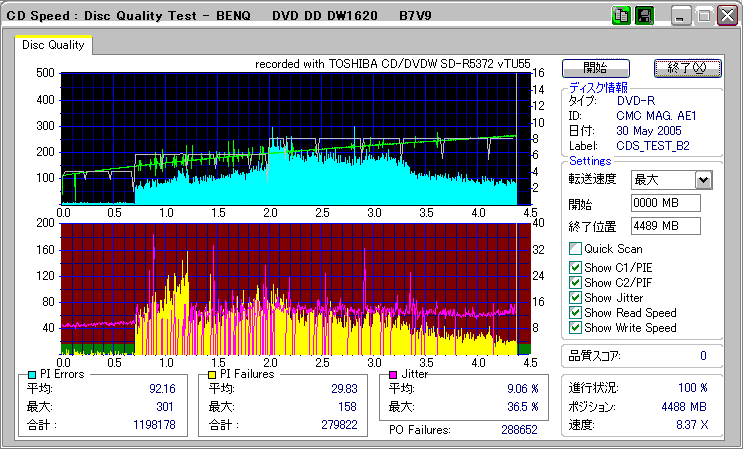
Task: Minimize the CD Speed window
Action: click(682, 16)
